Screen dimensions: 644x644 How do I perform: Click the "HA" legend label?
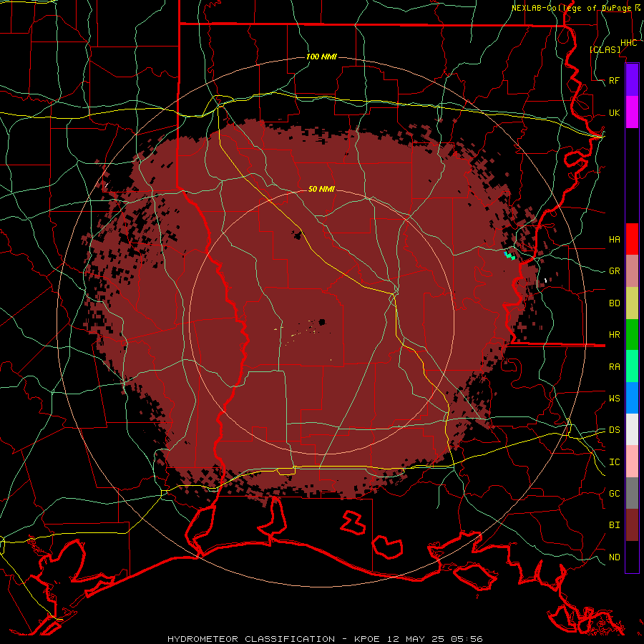(x=614, y=239)
